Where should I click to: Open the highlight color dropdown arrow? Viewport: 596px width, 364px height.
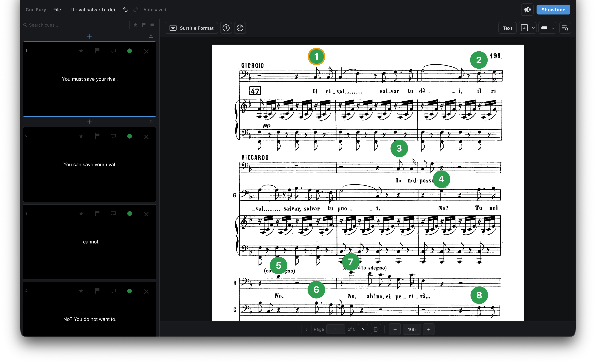point(553,28)
